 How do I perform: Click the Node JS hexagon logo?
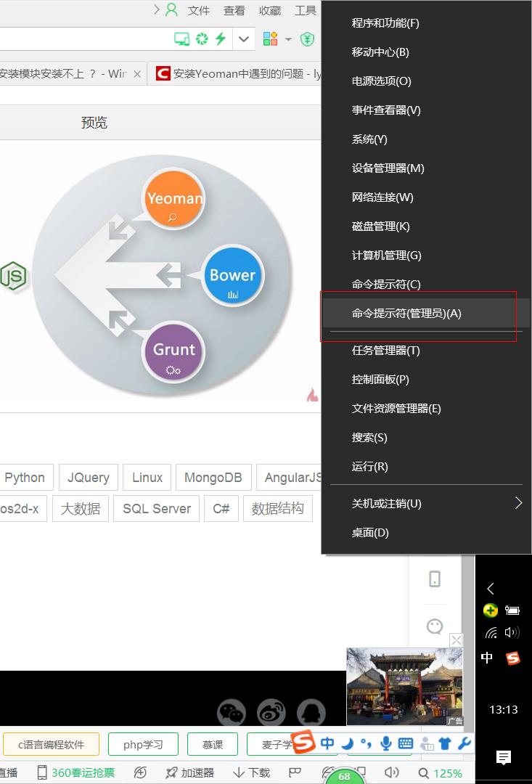[14, 276]
